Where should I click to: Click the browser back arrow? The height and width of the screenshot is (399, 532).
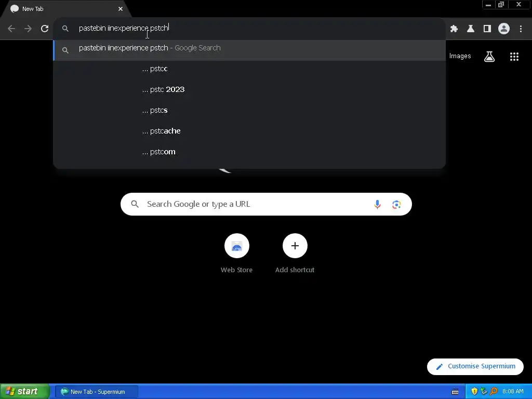11,29
